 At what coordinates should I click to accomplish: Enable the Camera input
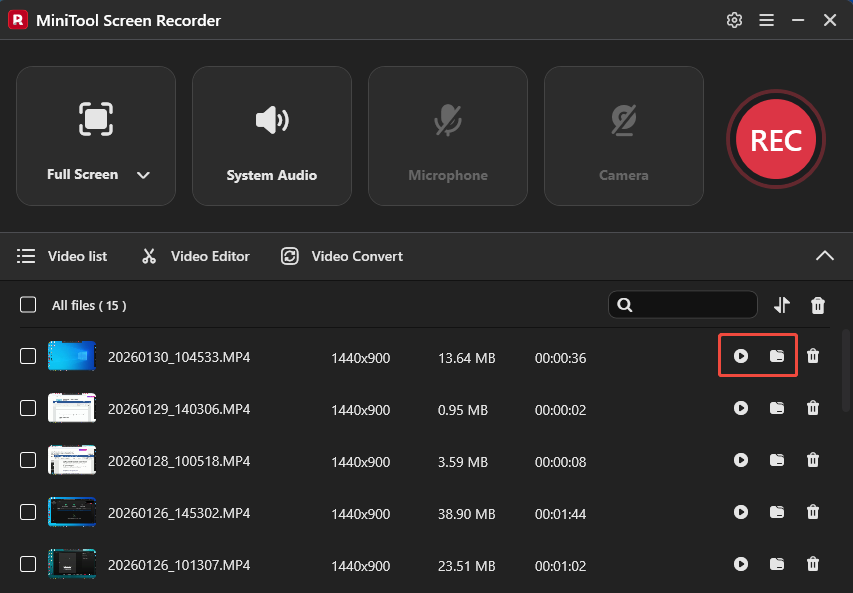click(623, 136)
